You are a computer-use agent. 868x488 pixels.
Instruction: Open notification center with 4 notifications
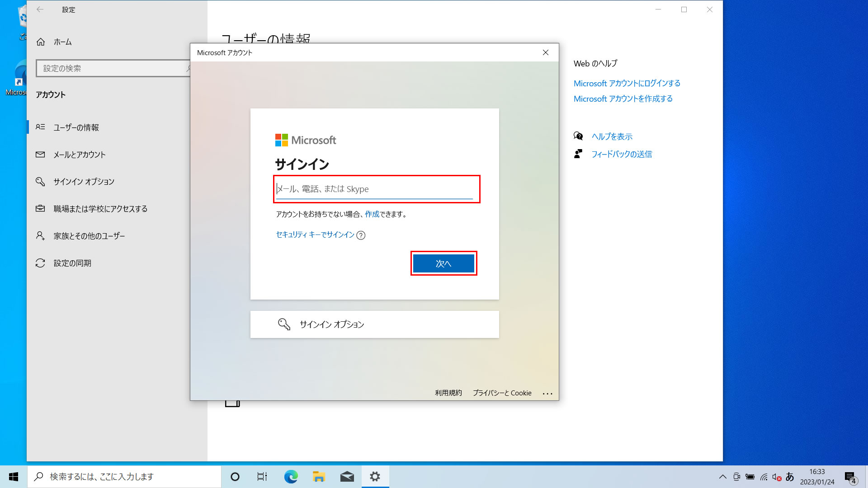pyautogui.click(x=850, y=477)
